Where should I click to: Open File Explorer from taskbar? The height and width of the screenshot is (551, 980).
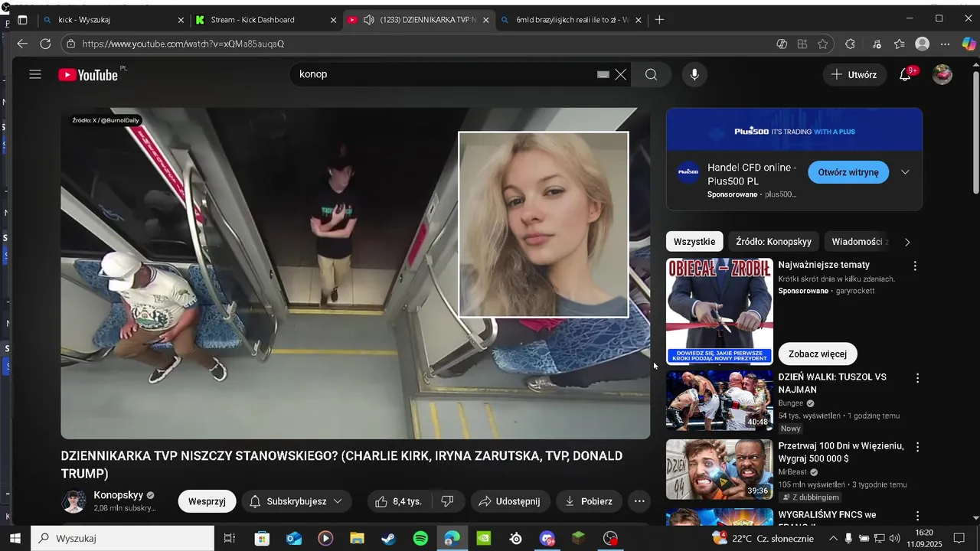[x=357, y=539]
